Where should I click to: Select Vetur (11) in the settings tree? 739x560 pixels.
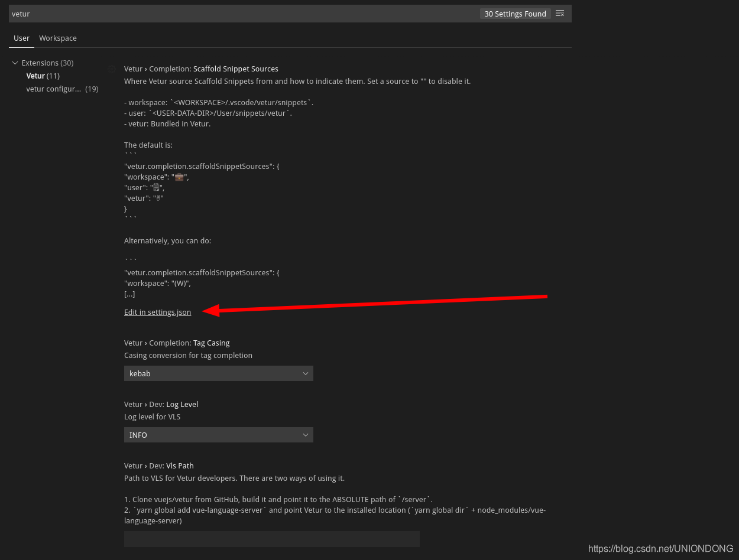coord(43,76)
